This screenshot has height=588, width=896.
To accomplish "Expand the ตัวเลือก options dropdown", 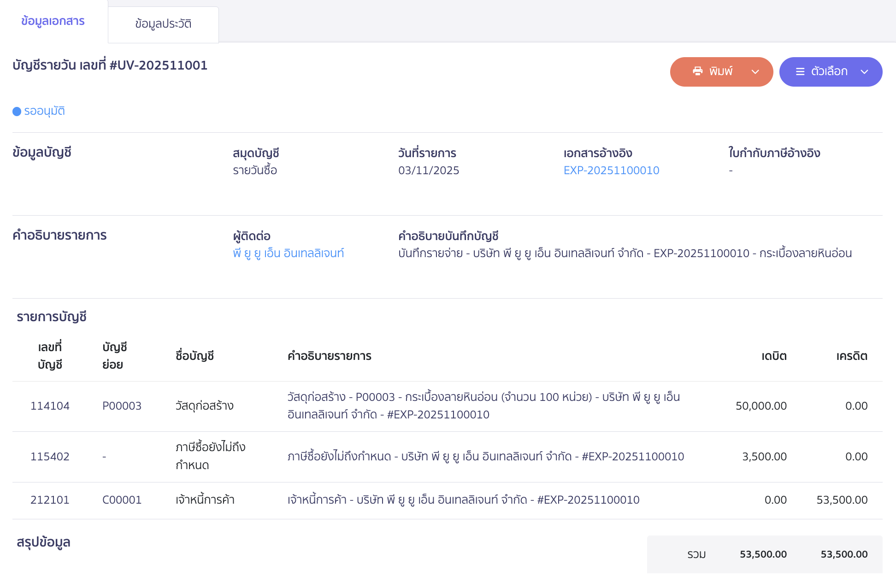I will [865, 71].
